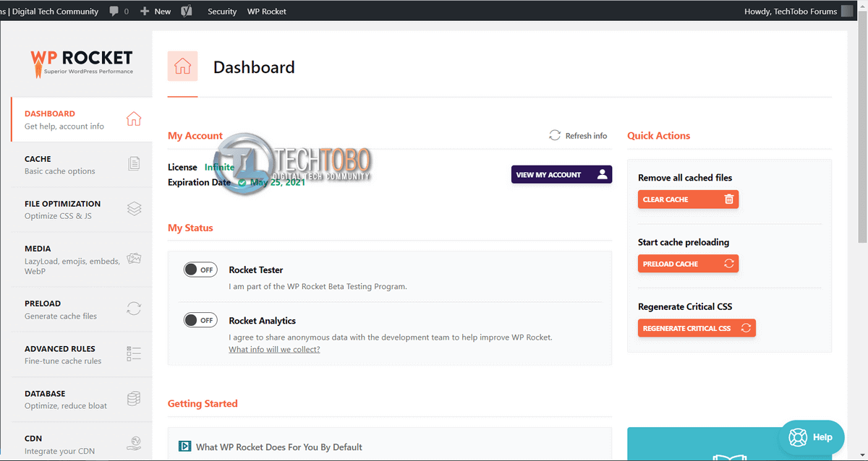Click the Preload refresh icon in sidebar
This screenshot has width=868, height=461.
(134, 309)
